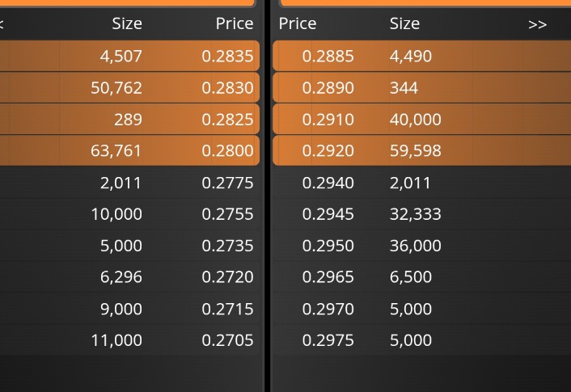Choose bid row with size 10,000

point(129,213)
